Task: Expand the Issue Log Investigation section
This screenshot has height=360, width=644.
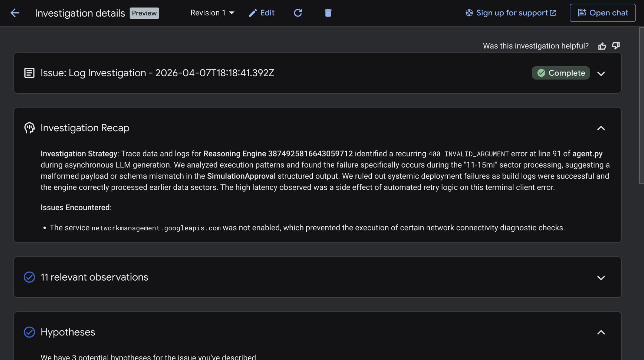Action: click(x=601, y=73)
